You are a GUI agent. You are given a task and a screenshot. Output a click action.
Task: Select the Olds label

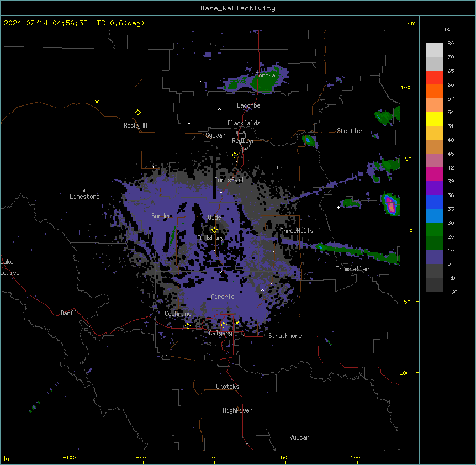(214, 218)
